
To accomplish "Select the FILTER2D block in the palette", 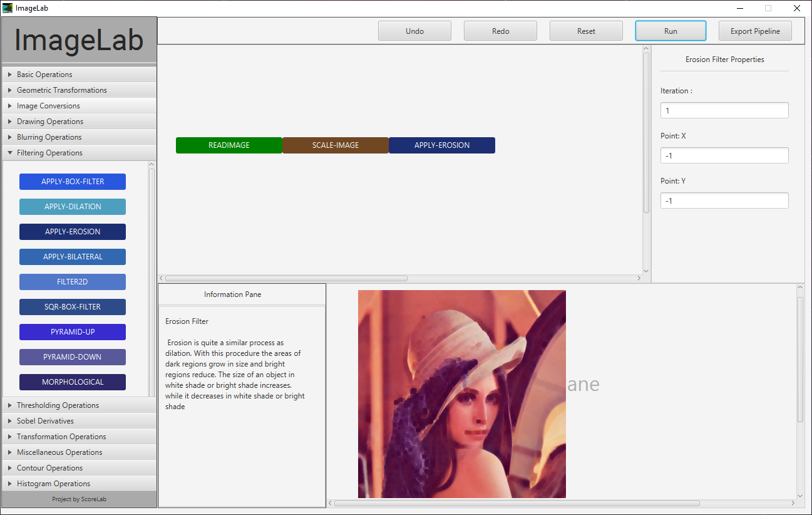I will click(x=73, y=282).
